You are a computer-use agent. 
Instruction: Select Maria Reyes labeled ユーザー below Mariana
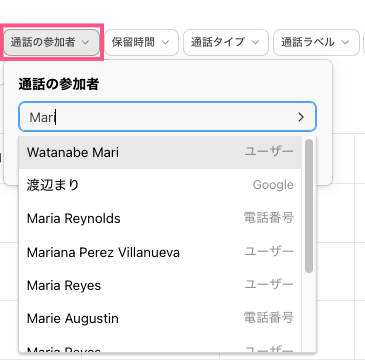160,285
